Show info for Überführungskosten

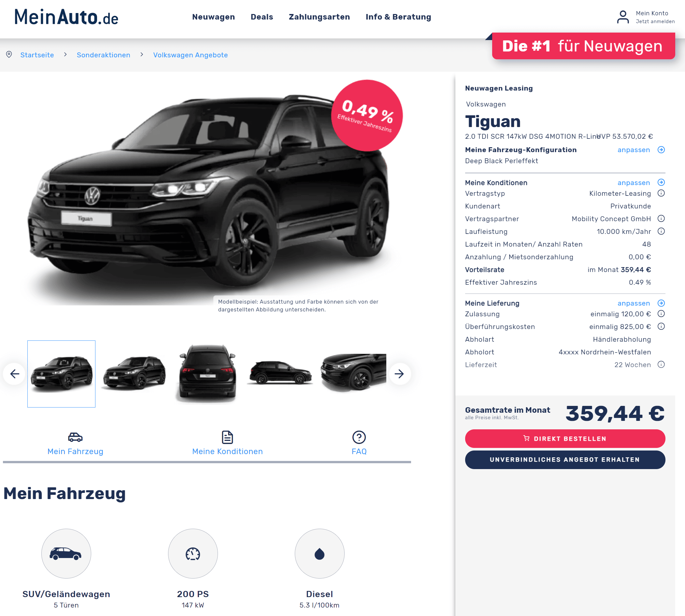click(661, 326)
